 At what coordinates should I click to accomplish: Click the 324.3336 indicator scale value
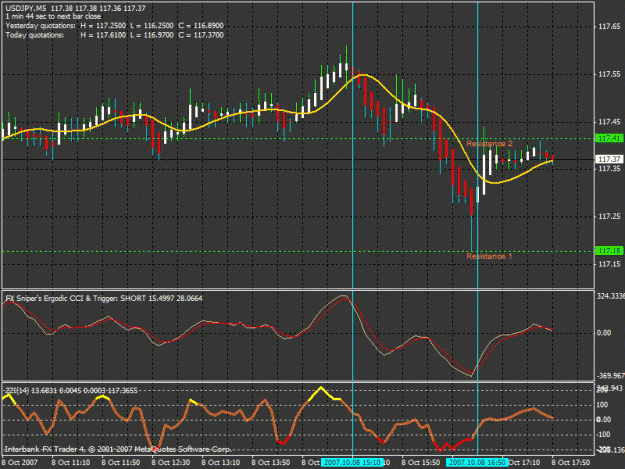coord(610,296)
